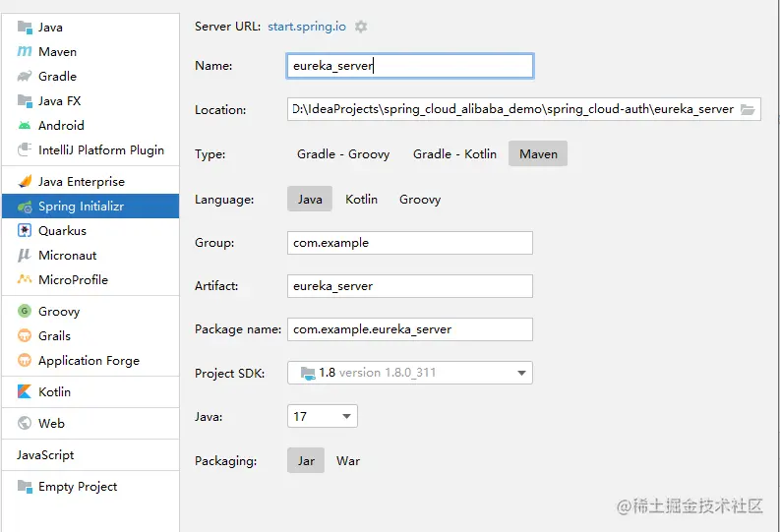Select IntelliJ Platform Plugin label
The height and width of the screenshot is (532, 780).
(x=101, y=150)
